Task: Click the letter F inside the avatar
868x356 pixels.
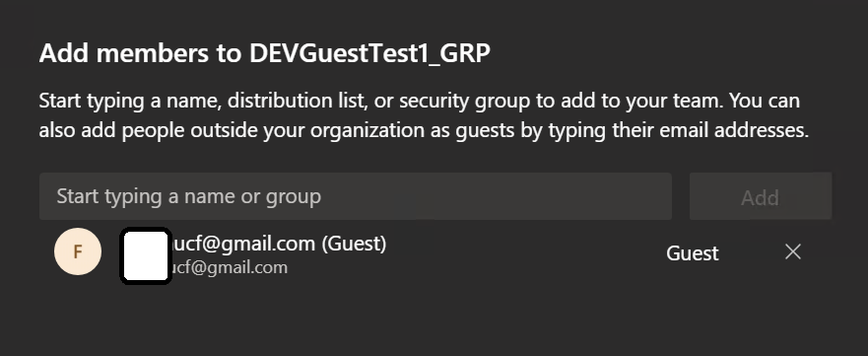Action: point(78,251)
